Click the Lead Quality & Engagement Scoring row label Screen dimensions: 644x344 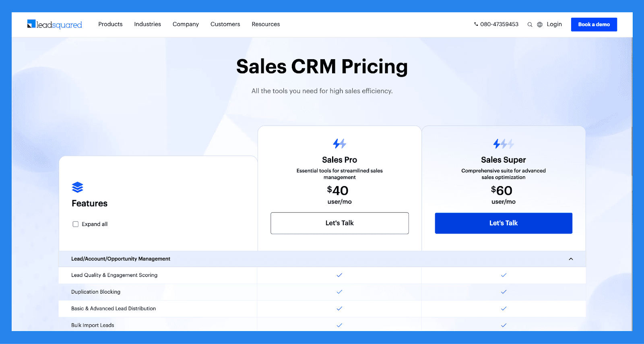coord(114,275)
